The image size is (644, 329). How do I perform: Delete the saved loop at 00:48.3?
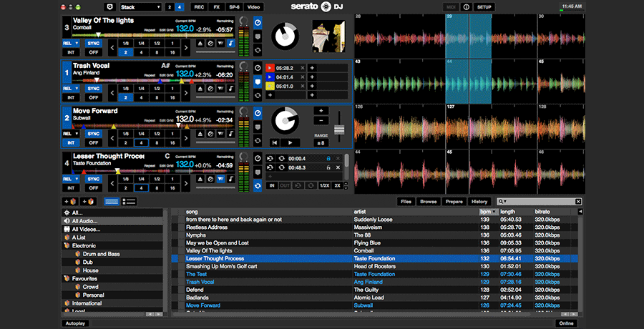pyautogui.click(x=338, y=167)
